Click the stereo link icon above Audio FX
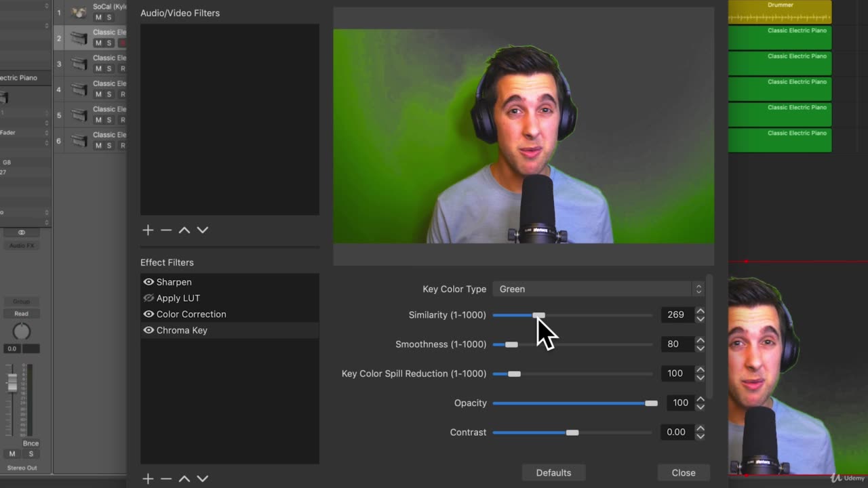 pos(21,232)
